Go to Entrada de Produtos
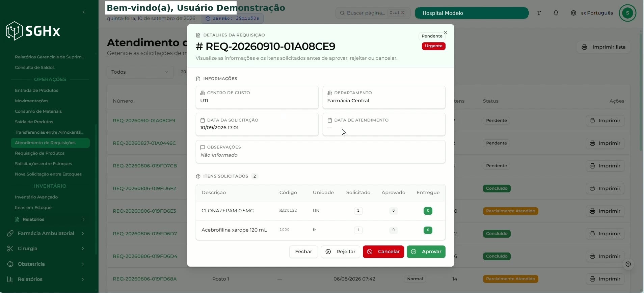The width and height of the screenshot is (644, 293). click(x=36, y=90)
